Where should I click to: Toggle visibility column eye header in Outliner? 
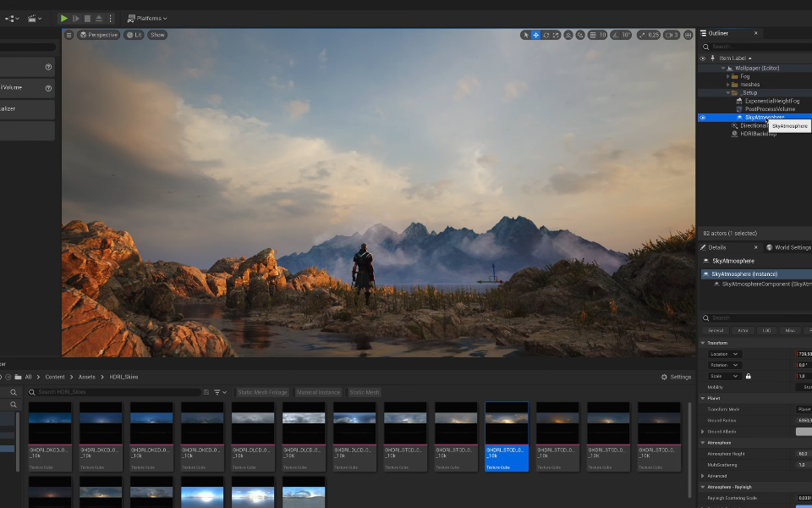[703, 58]
